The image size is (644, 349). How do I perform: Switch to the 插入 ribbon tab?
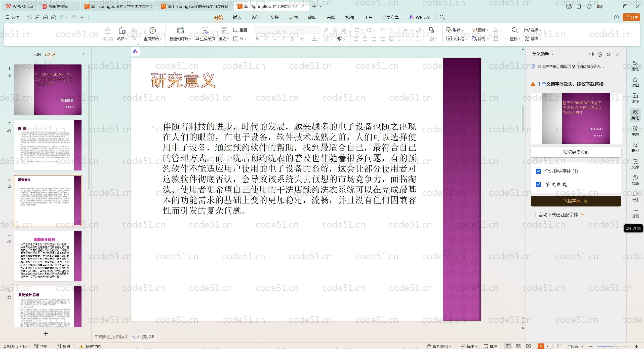[237, 17]
